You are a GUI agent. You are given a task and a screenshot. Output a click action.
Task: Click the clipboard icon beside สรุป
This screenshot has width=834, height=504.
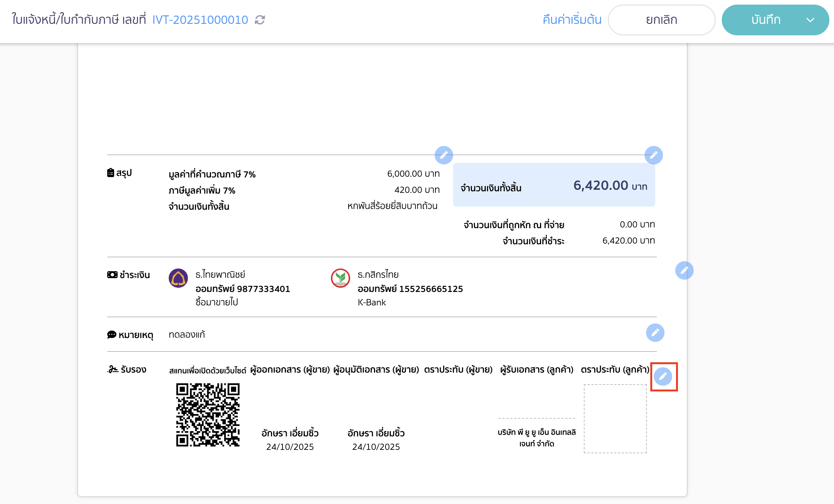point(110,172)
